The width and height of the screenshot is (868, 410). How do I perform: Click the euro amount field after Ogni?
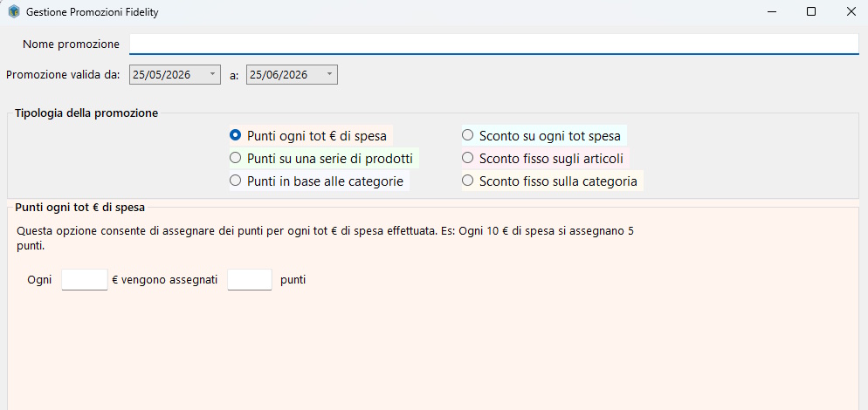(84, 280)
